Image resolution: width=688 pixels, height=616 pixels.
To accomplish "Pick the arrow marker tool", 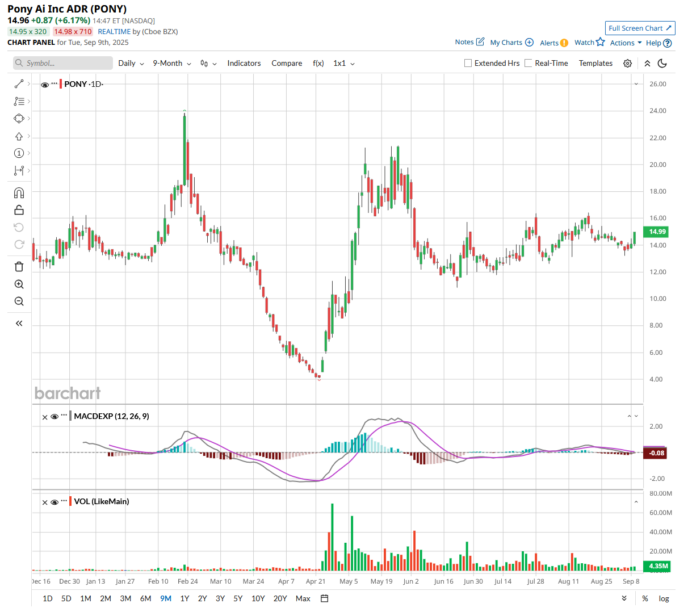I will 19,136.
